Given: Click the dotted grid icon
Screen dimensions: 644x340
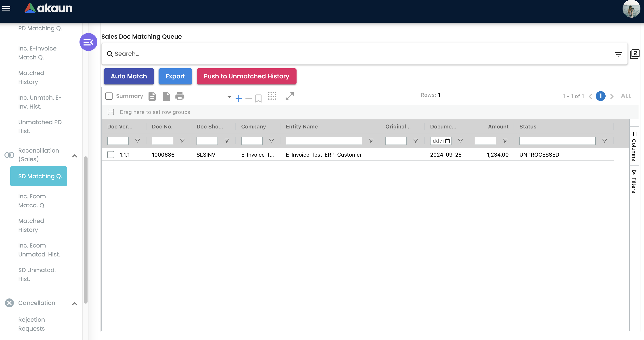Looking at the screenshot, I should click(272, 96).
